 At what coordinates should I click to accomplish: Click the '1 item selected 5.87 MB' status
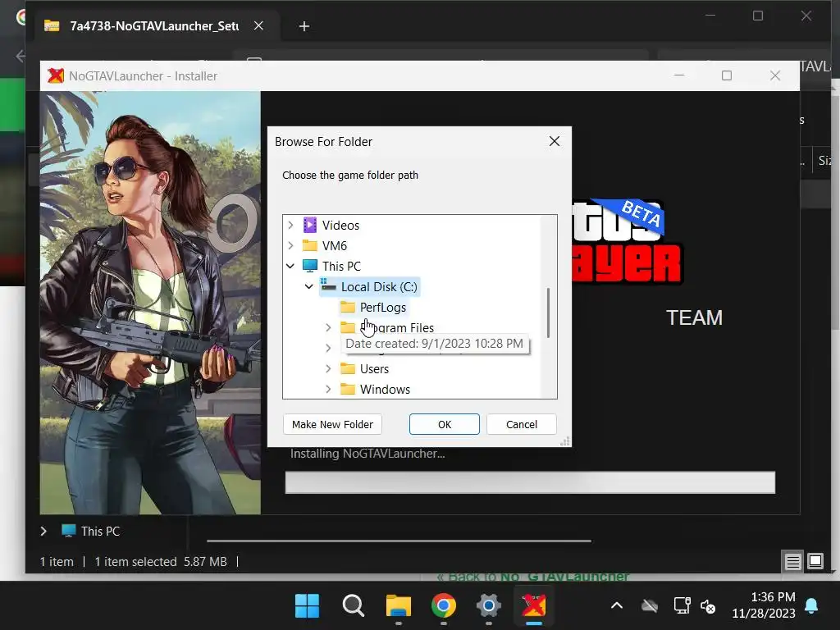[x=161, y=561]
